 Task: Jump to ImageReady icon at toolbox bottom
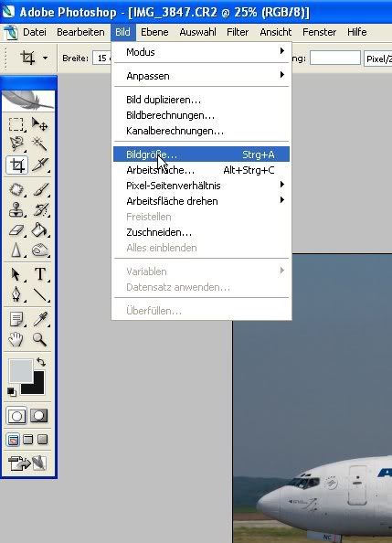(x=27, y=463)
